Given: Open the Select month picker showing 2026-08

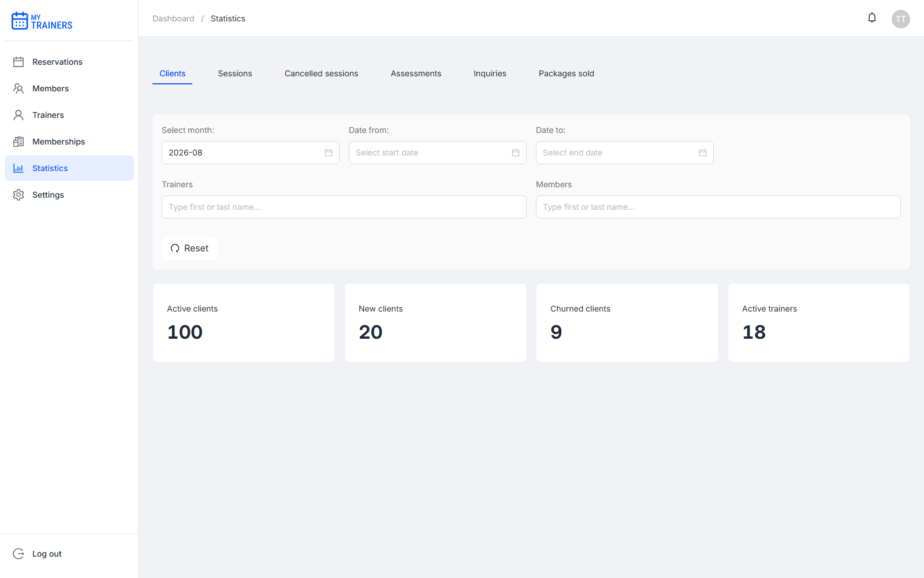Looking at the screenshot, I should pyautogui.click(x=251, y=153).
